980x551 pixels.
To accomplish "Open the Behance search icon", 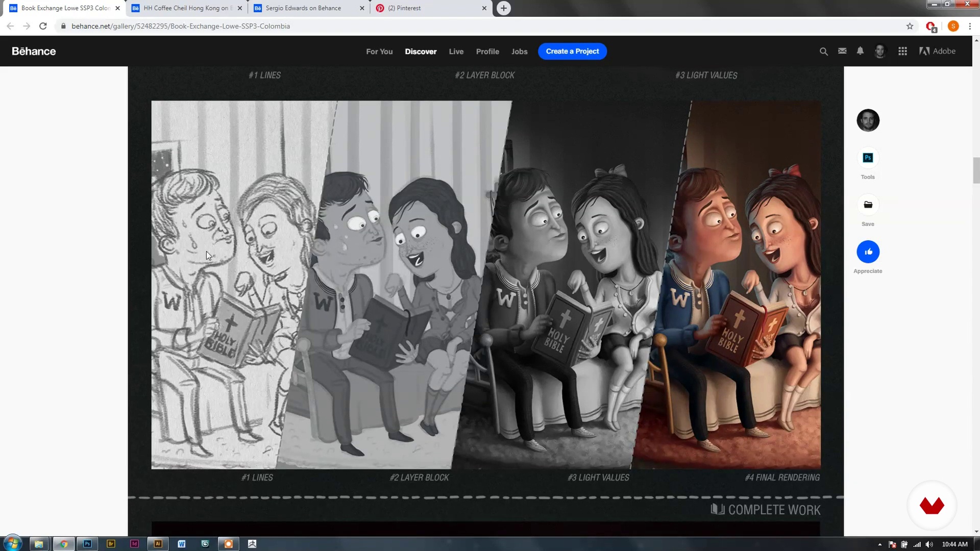I will (823, 52).
